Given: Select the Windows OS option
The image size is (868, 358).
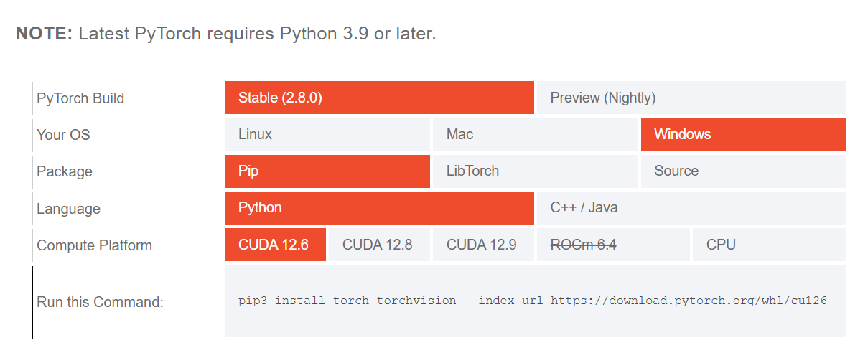Looking at the screenshot, I should (x=743, y=134).
